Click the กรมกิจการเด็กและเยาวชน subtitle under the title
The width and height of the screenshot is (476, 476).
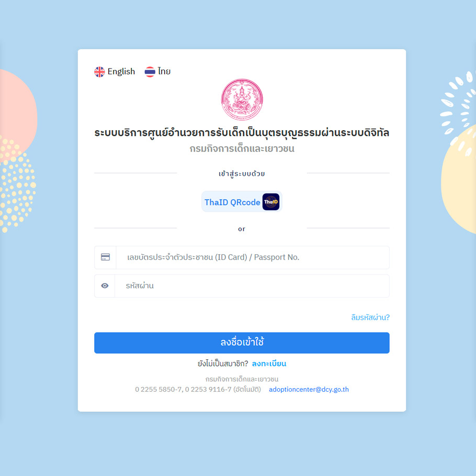(x=242, y=149)
